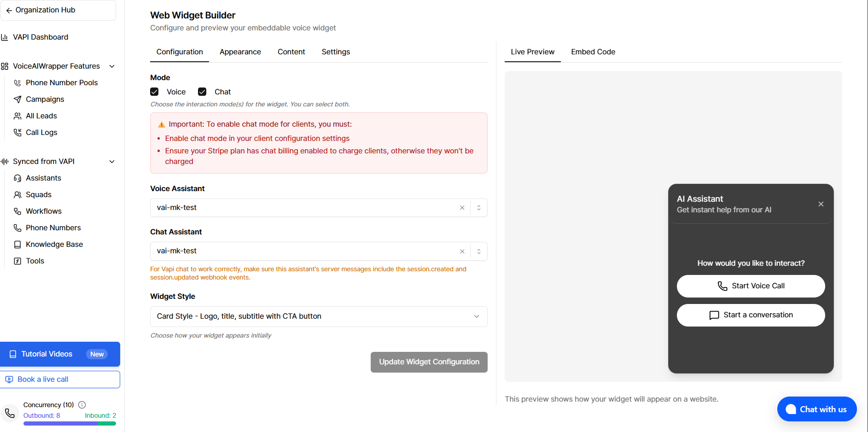Viewport: 868px width, 432px height.
Task: Click the Assistants headset icon
Action: pos(17,178)
